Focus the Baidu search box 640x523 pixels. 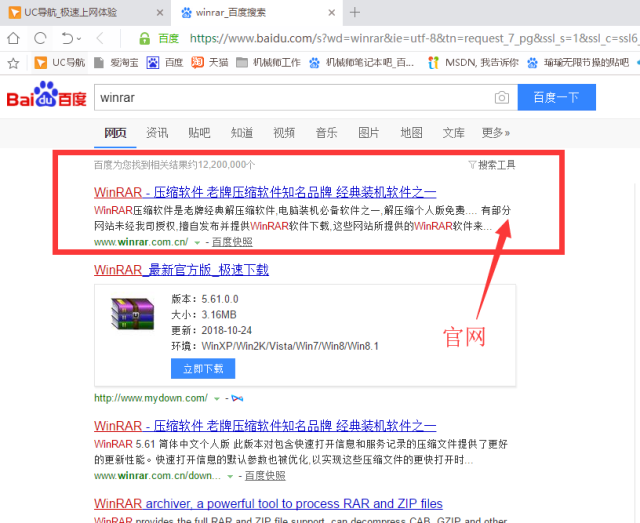tap(294, 97)
